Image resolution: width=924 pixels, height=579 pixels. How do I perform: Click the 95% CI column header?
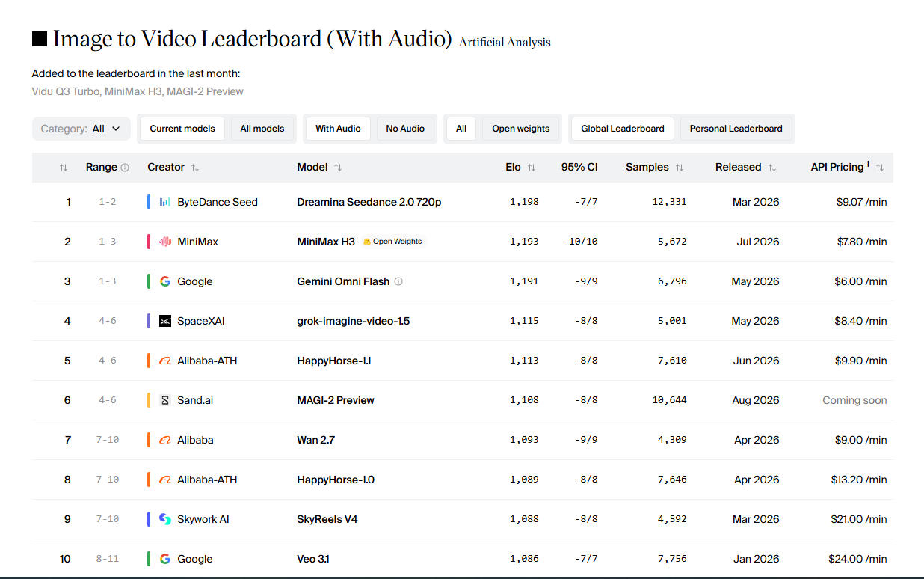coord(579,168)
